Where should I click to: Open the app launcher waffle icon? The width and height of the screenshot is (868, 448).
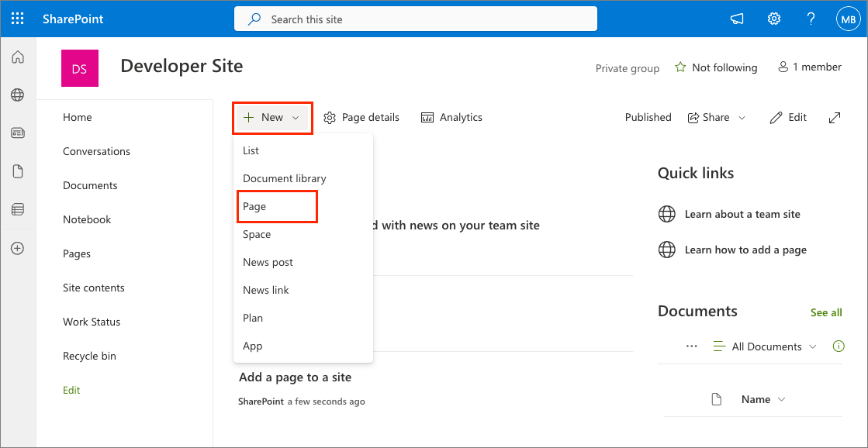pos(18,19)
